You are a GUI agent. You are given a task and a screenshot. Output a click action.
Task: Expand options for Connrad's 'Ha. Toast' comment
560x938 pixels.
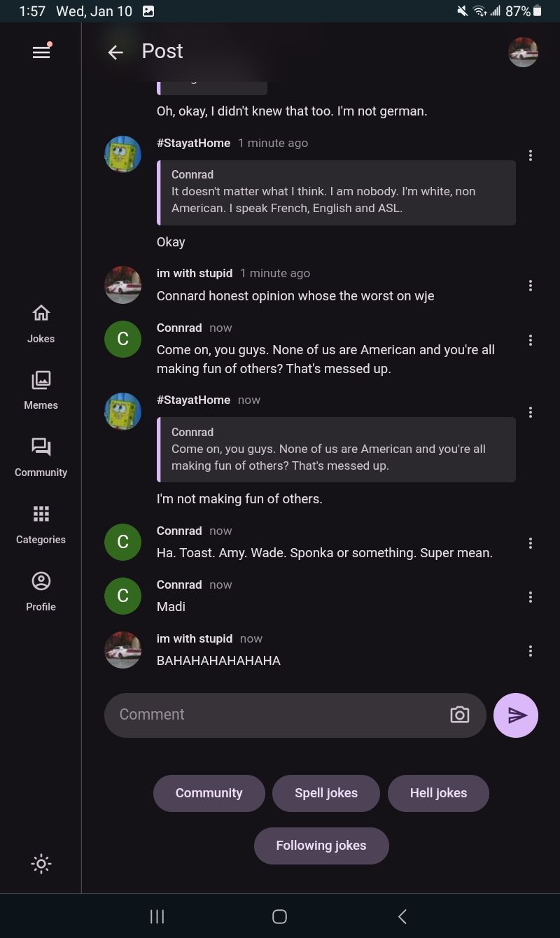point(531,543)
